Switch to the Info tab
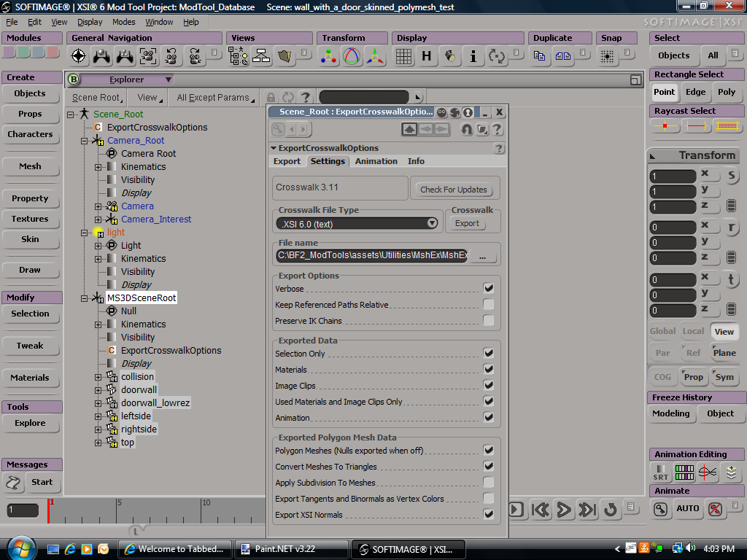747x560 pixels. tap(416, 161)
